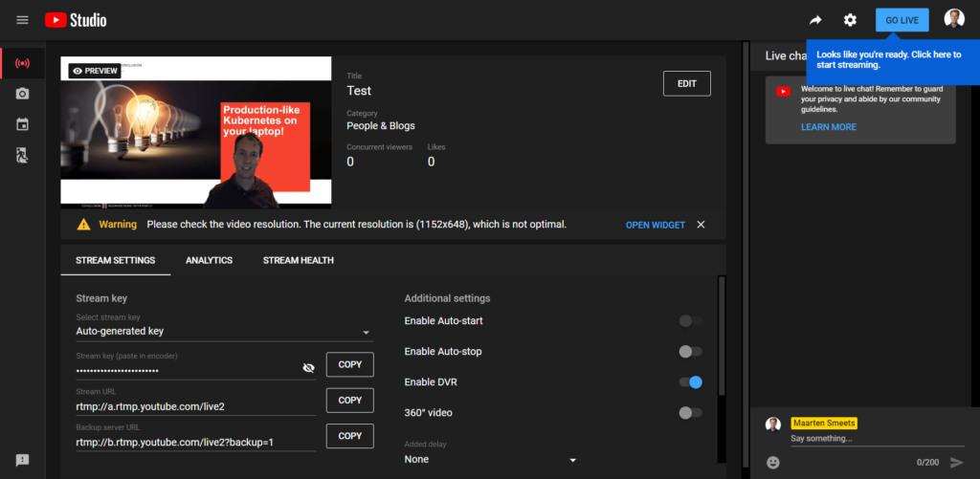Click the GO LIVE button
The image size is (980, 479).
(x=902, y=20)
